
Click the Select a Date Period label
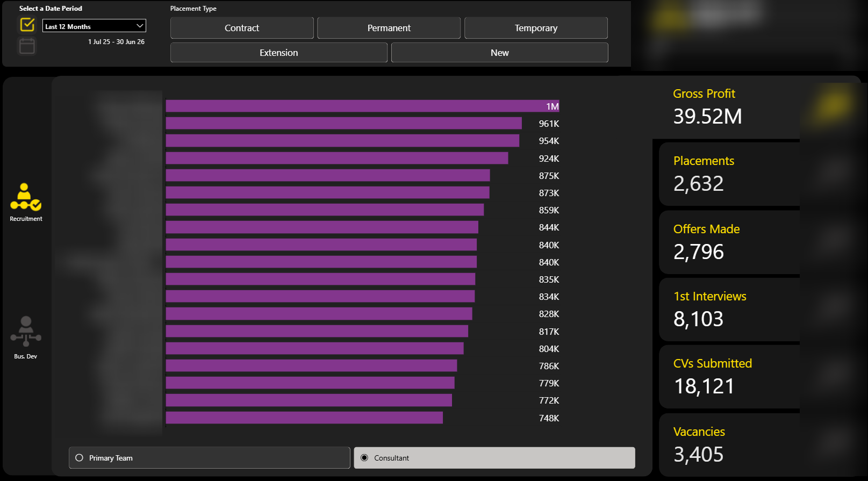51,9
